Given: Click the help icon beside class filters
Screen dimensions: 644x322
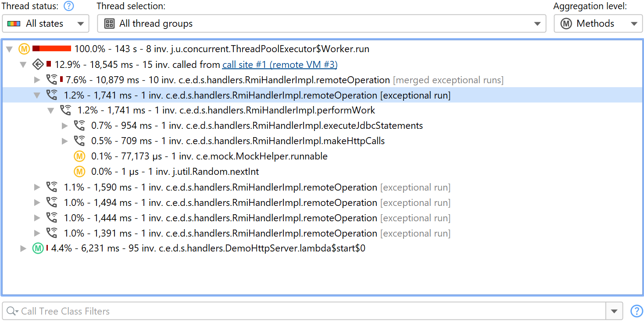Looking at the screenshot, I should [x=636, y=311].
